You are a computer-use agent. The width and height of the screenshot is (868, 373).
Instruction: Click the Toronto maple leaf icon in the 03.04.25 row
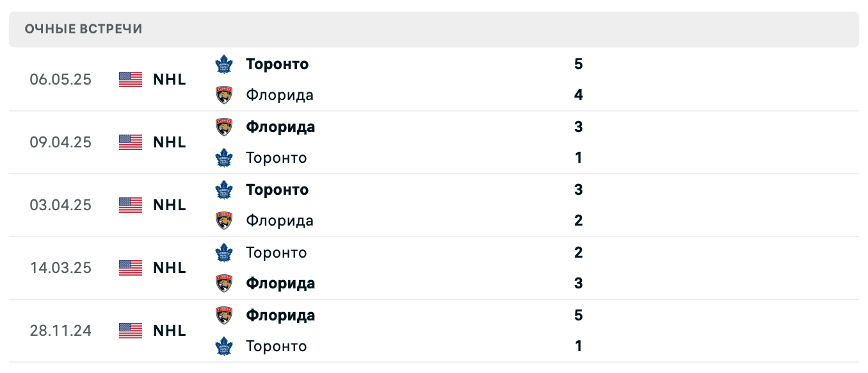click(224, 190)
